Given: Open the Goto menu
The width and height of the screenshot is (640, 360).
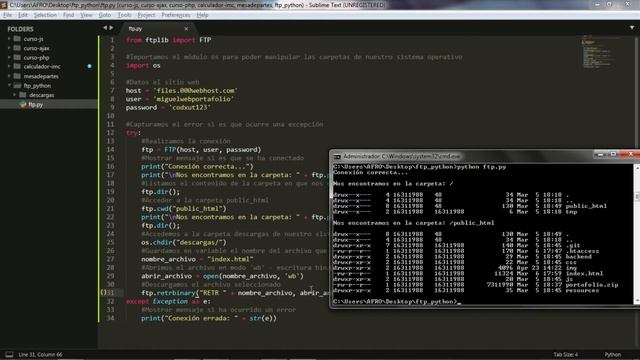Looking at the screenshot, I should click(x=104, y=15).
